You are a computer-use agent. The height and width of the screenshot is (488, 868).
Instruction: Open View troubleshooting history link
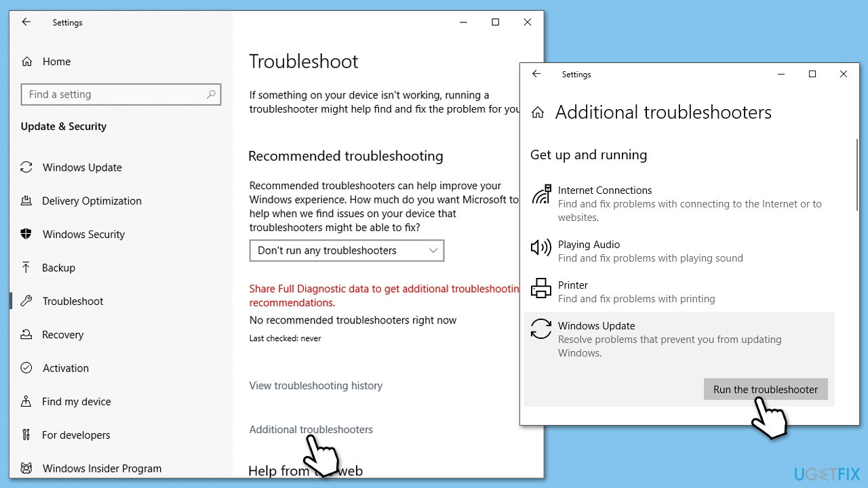coord(316,386)
